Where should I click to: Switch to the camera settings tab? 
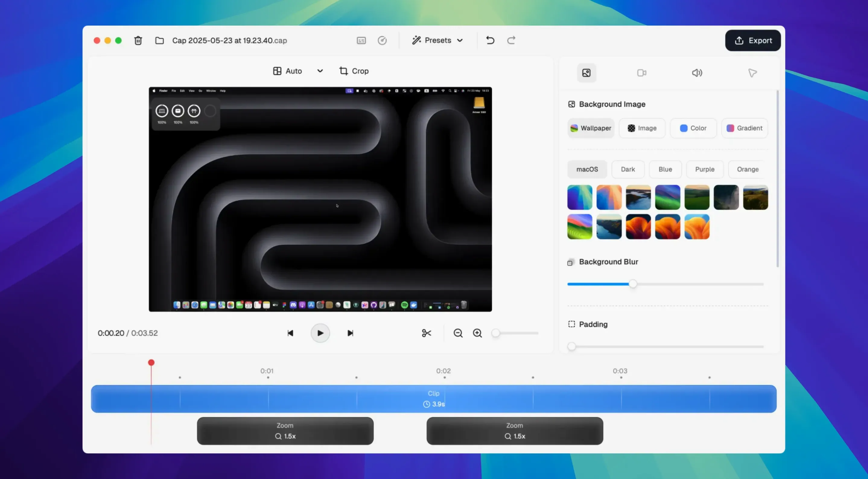click(642, 73)
